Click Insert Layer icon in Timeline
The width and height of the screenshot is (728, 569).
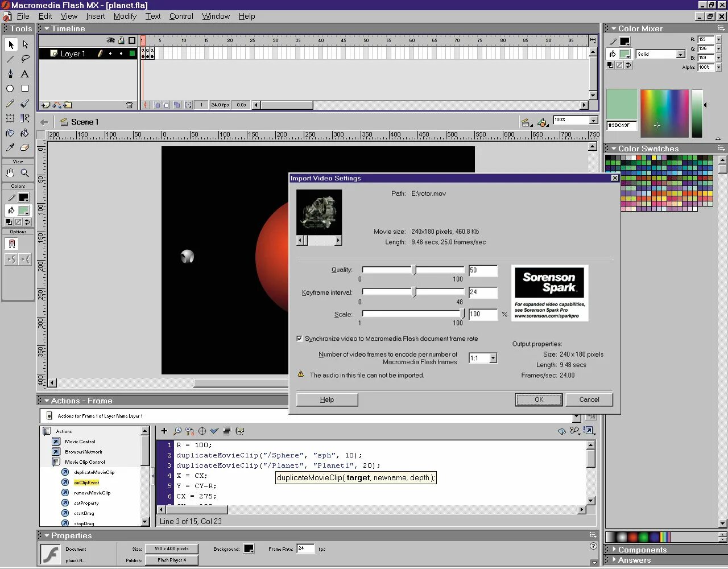46,105
